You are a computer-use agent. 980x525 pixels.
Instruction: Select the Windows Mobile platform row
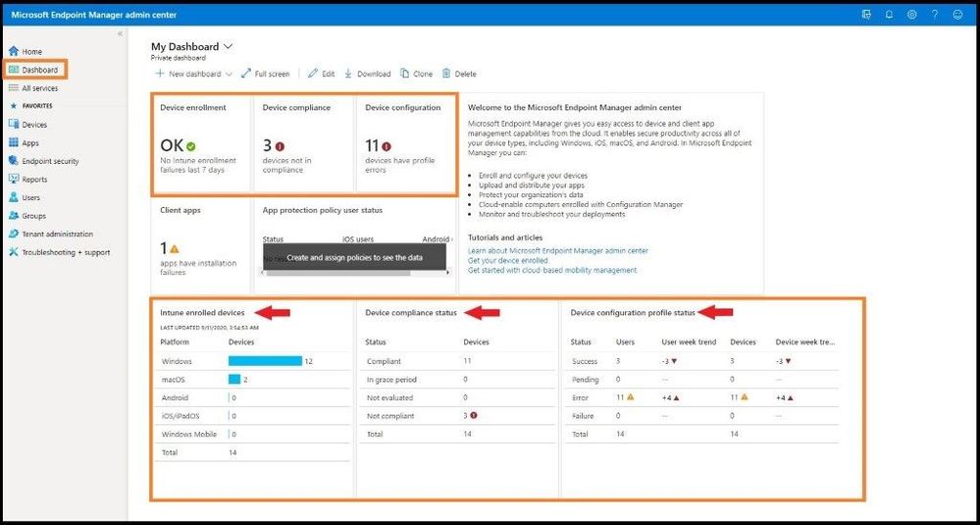[252, 434]
